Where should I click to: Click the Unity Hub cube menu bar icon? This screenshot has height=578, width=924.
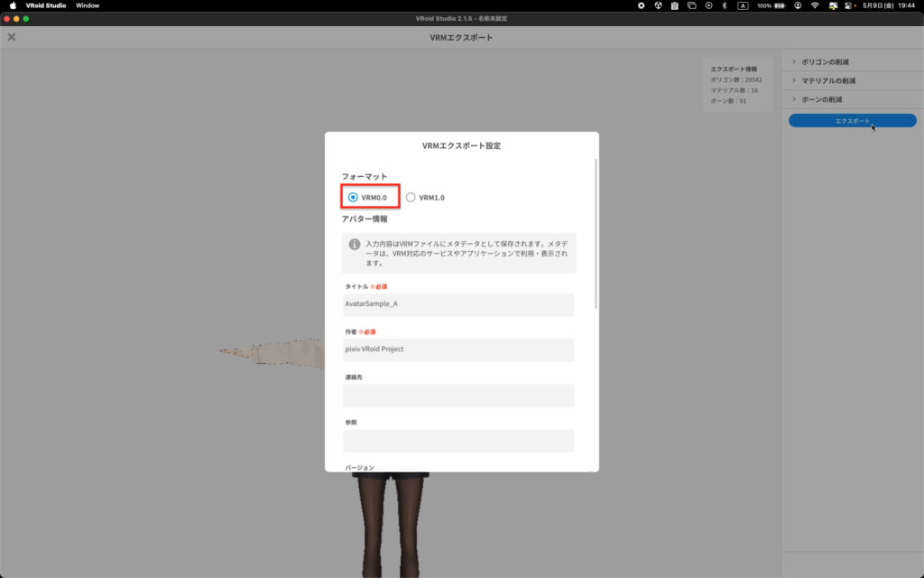658,5
